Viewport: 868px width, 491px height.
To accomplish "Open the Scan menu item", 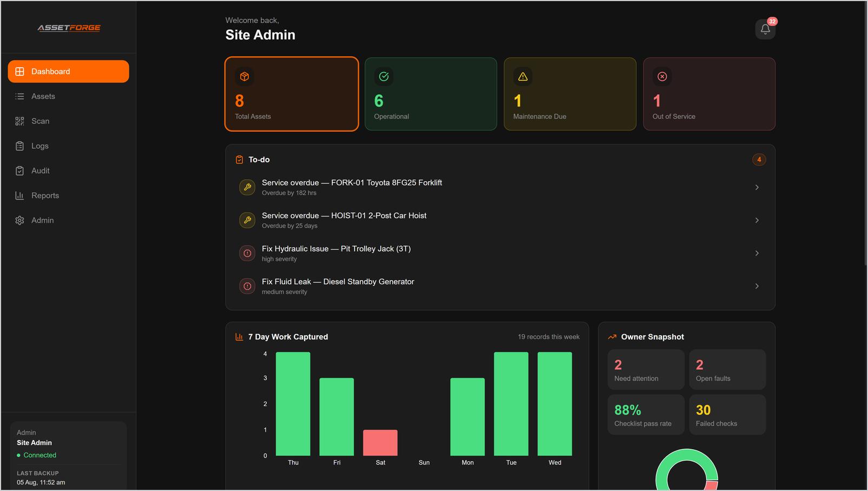I will (x=69, y=121).
